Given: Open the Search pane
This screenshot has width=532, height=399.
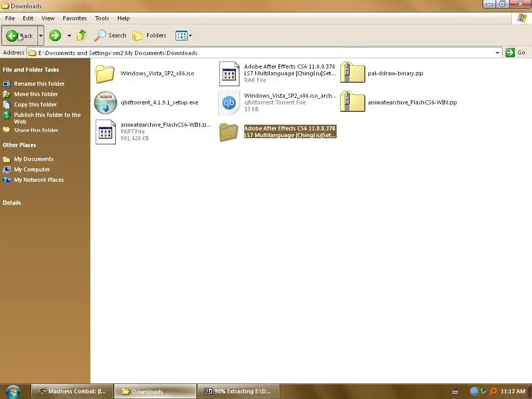Looking at the screenshot, I should [x=110, y=35].
